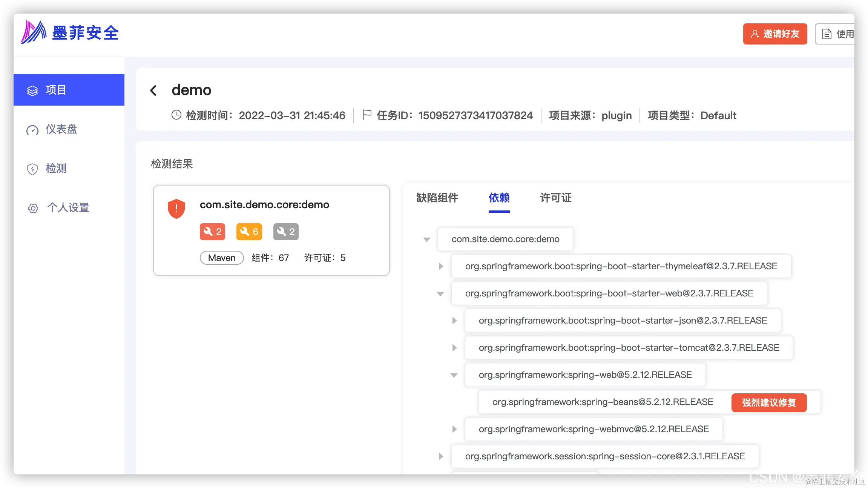Click the red badge showing 2 issues
The image size is (868, 488).
coord(212,232)
